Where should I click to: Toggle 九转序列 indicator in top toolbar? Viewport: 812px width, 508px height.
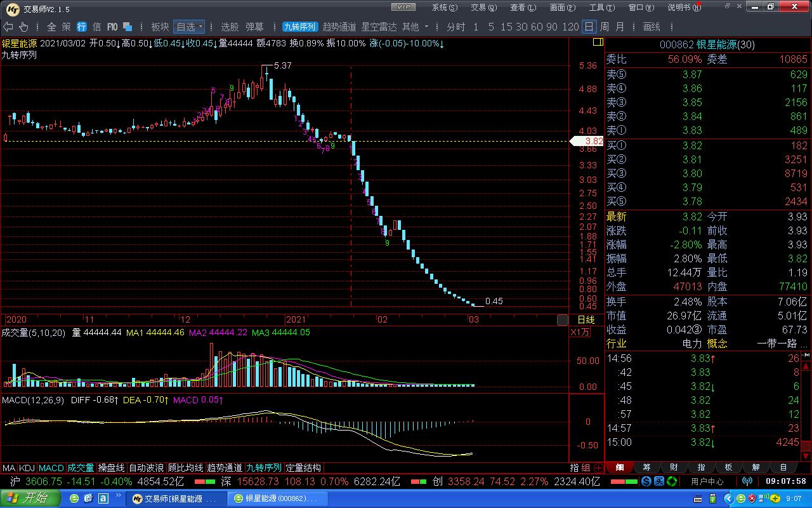[300, 27]
